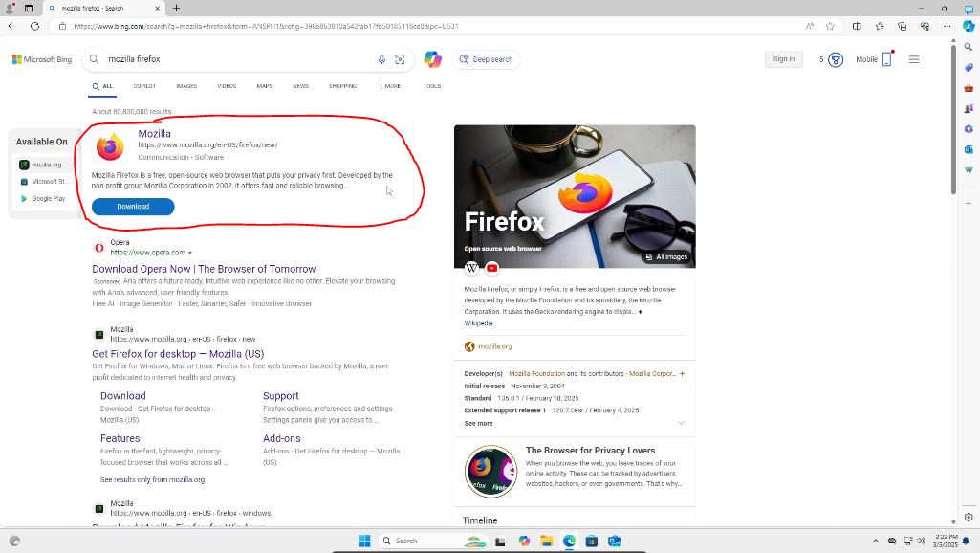980x553 pixels.
Task: Open the colorful Copilot icon beside search box
Action: pos(432,58)
